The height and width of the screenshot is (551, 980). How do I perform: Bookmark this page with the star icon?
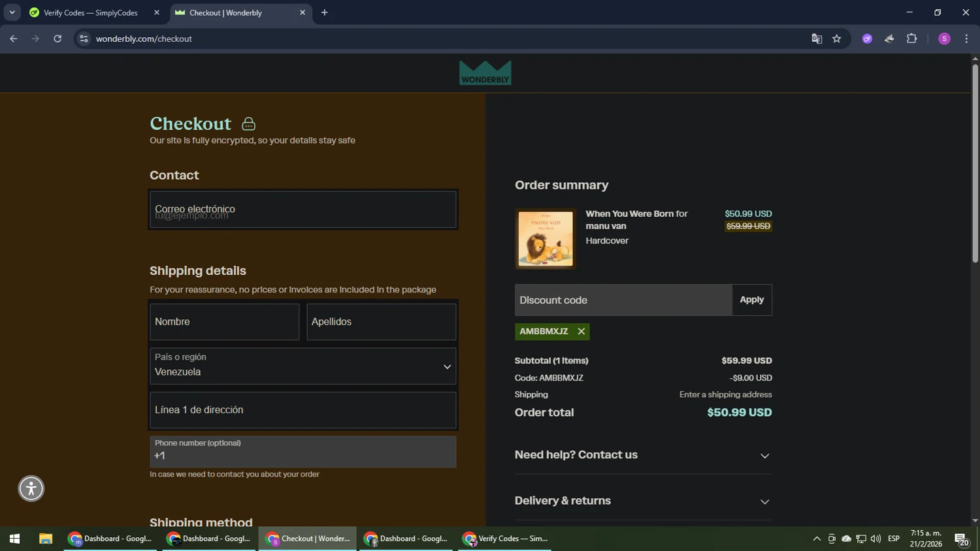(836, 39)
